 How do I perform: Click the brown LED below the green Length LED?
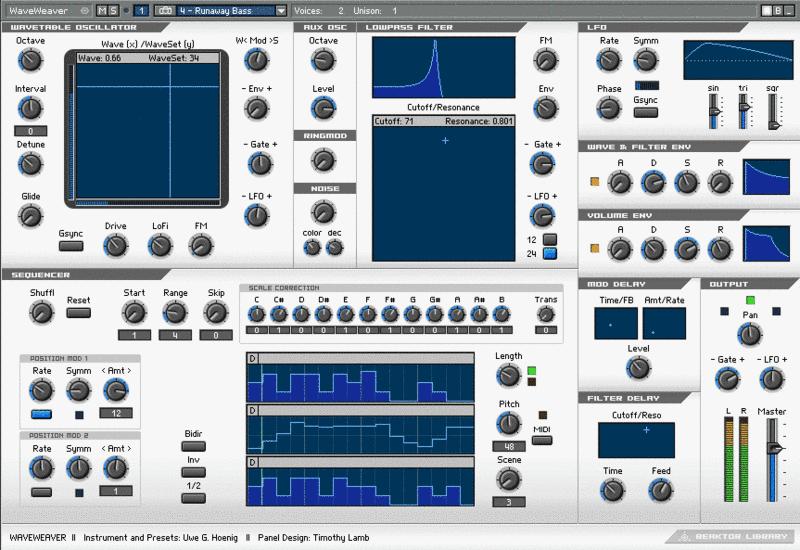[x=532, y=382]
